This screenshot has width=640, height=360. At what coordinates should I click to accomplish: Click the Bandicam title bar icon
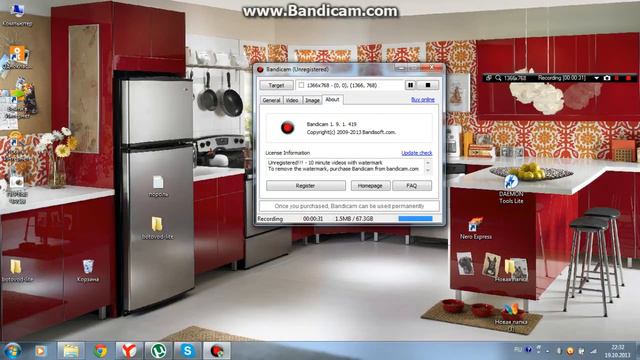point(260,69)
